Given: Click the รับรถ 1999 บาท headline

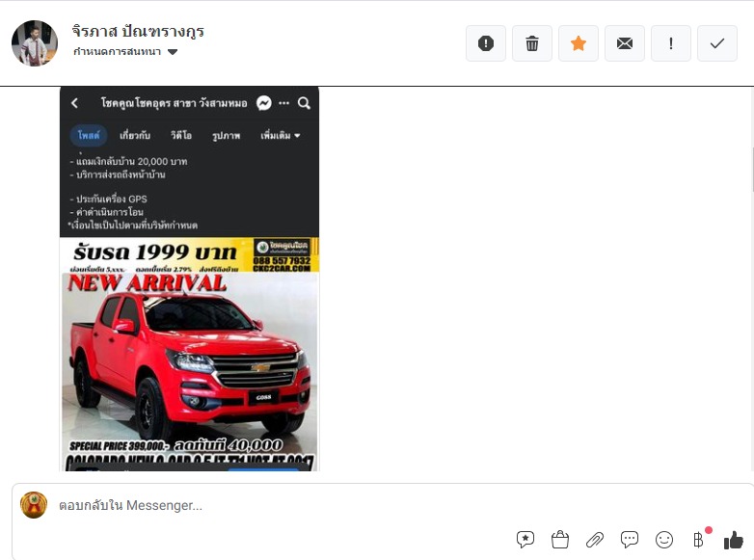Looking at the screenshot, I should point(155,253).
